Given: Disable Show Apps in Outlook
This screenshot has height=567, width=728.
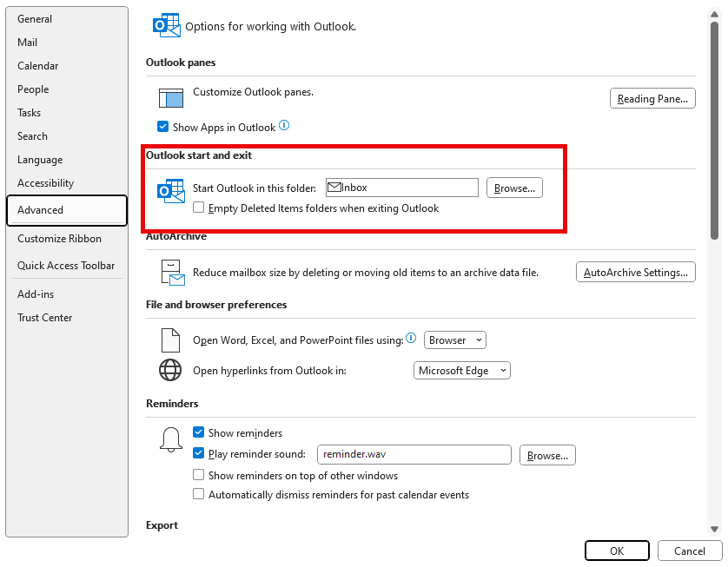Looking at the screenshot, I should (161, 126).
